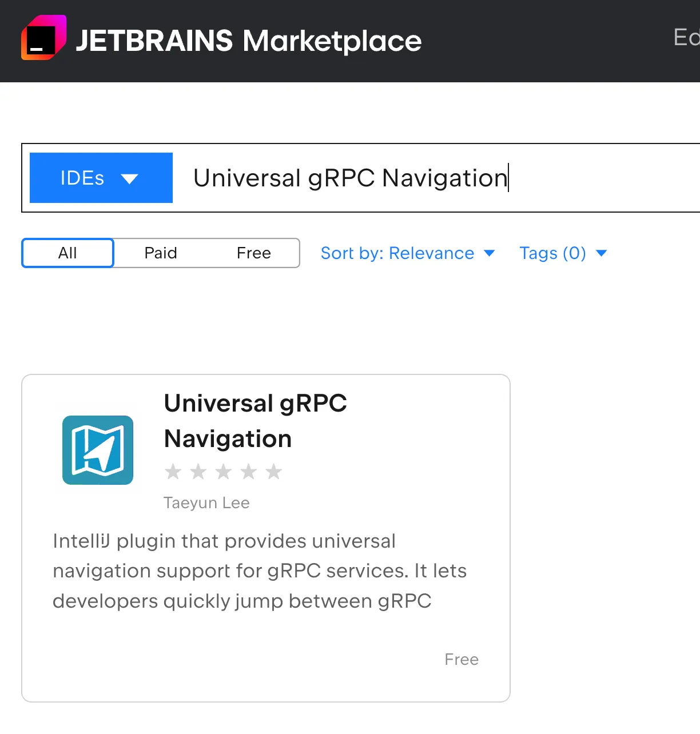Open the IDEs product dropdown

pyautogui.click(x=101, y=178)
